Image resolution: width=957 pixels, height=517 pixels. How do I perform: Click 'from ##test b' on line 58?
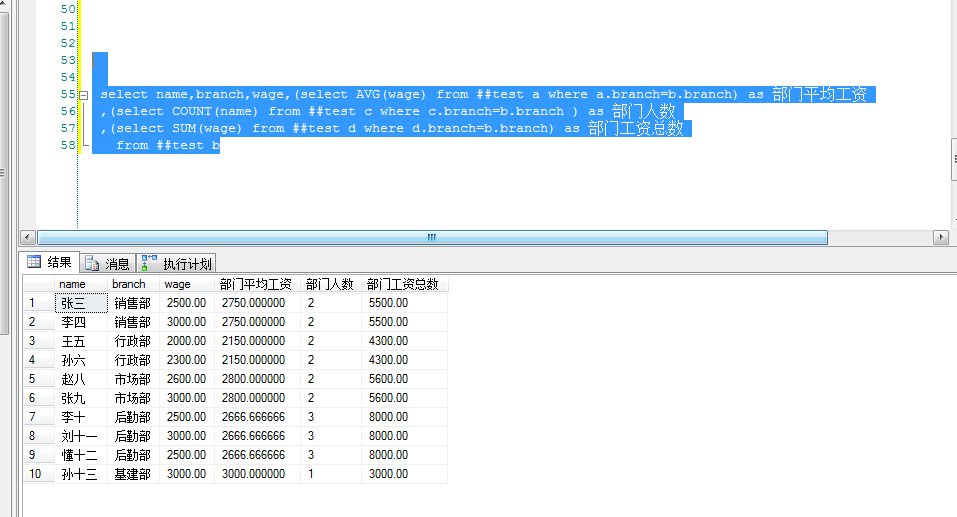[168, 145]
